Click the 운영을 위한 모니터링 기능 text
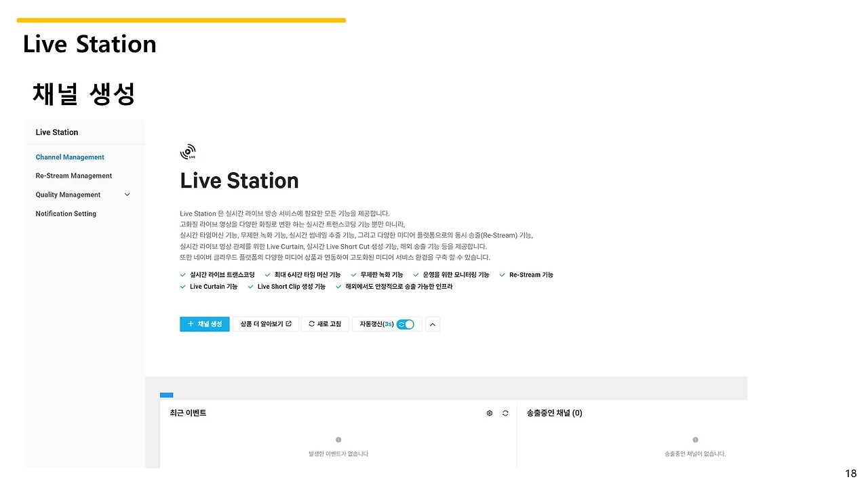The image size is (868, 488). pos(456,275)
